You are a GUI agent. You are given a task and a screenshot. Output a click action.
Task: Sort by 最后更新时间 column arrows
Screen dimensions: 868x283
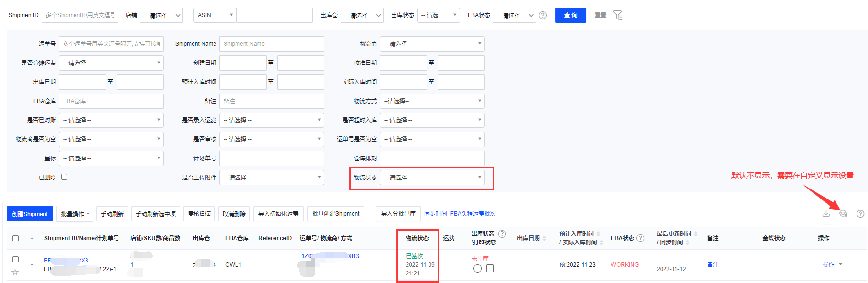tap(696, 234)
